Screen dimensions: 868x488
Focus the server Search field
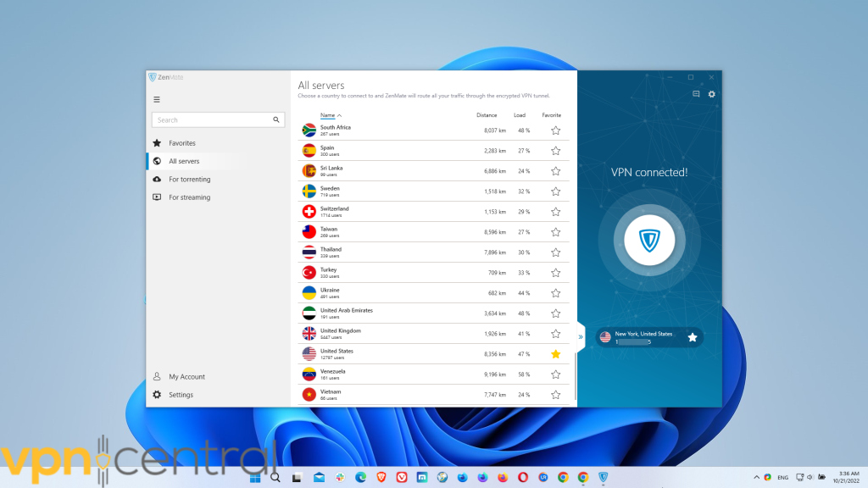click(218, 119)
